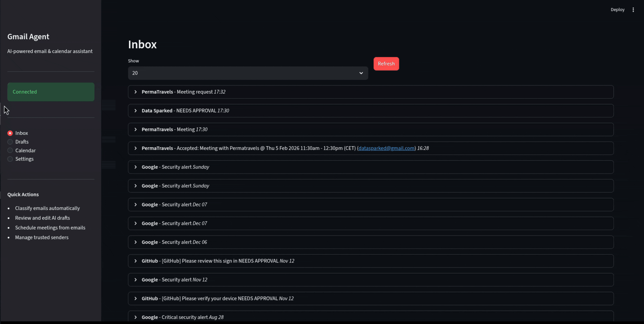
Task: Click the Deploy menu item
Action: [617, 10]
